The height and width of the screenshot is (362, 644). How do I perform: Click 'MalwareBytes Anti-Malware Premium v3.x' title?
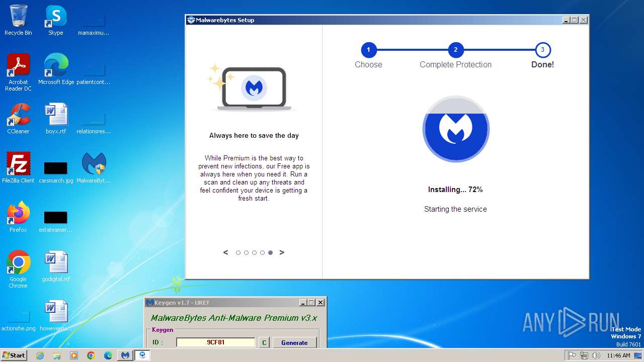click(x=234, y=318)
